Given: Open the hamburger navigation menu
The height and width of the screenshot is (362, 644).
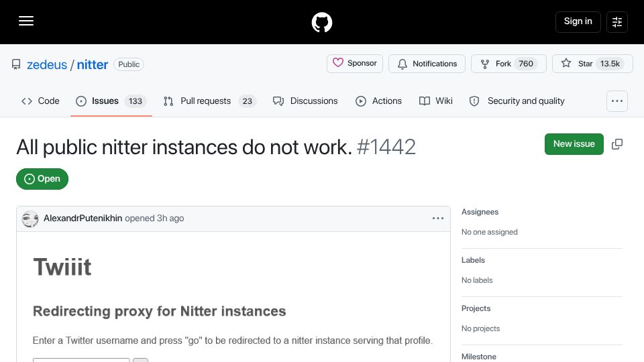Looking at the screenshot, I should [x=26, y=21].
